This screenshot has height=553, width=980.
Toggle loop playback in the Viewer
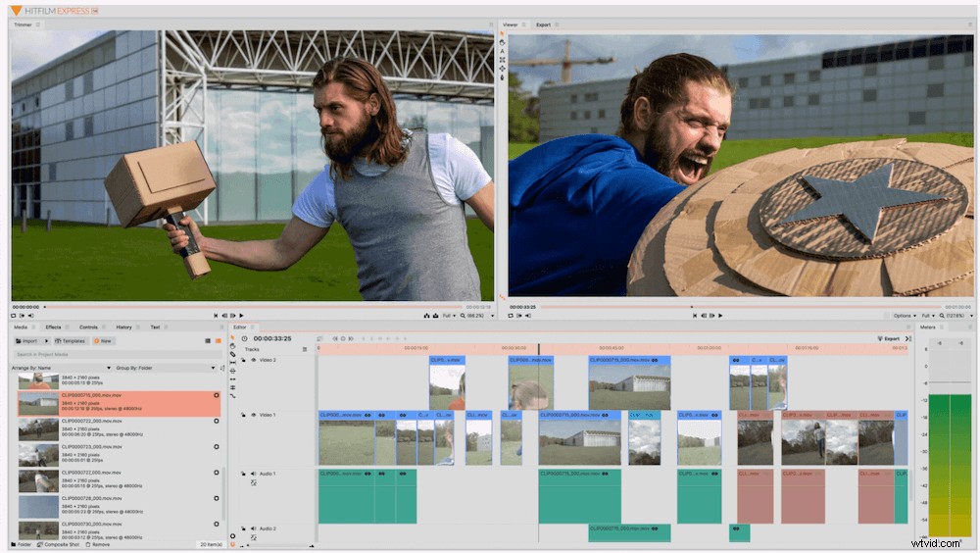(510, 316)
